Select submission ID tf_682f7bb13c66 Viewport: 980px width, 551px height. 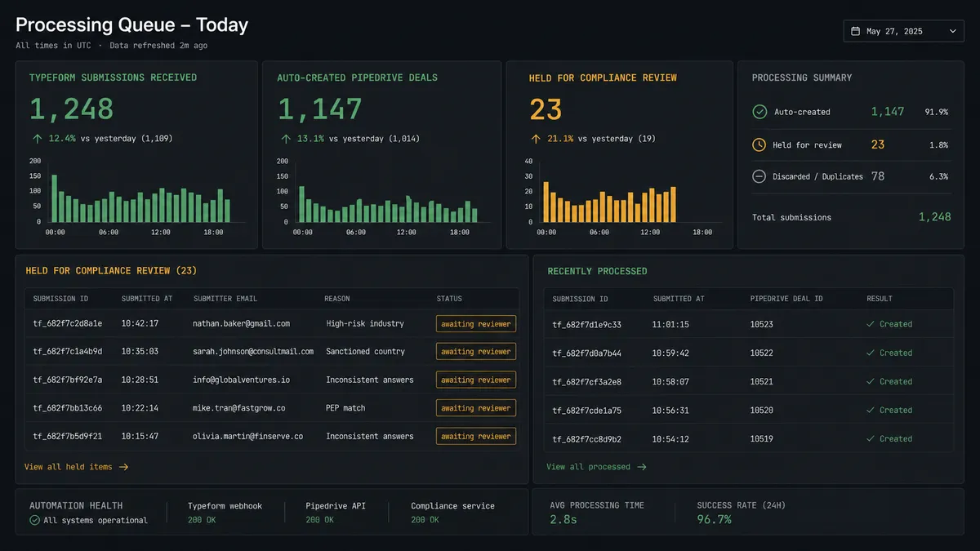pos(68,408)
